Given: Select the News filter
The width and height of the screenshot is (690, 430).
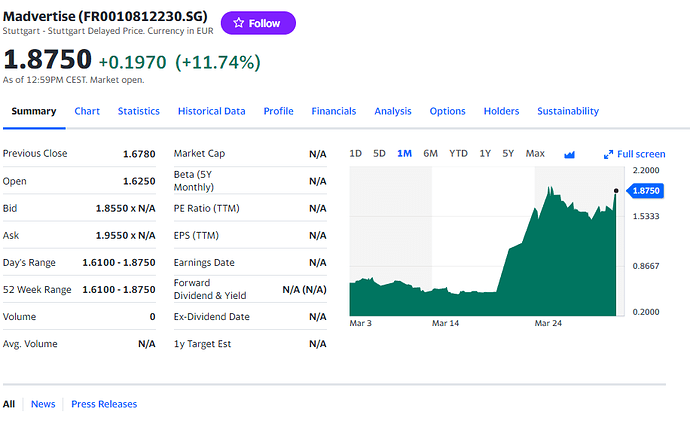Looking at the screenshot, I should point(43,404).
